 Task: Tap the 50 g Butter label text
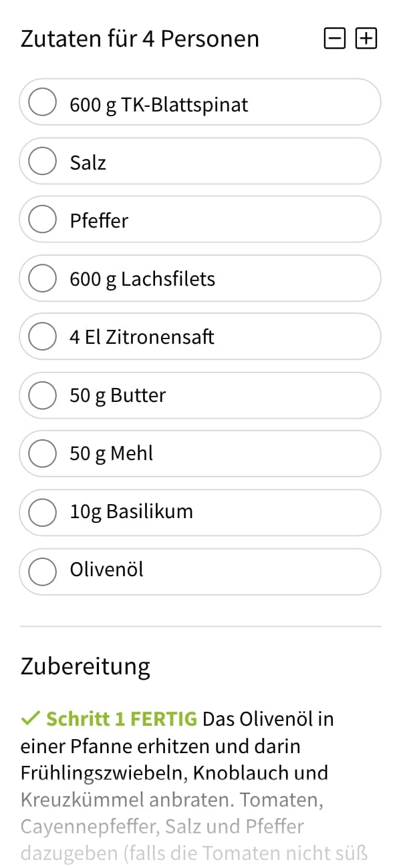[x=118, y=395]
